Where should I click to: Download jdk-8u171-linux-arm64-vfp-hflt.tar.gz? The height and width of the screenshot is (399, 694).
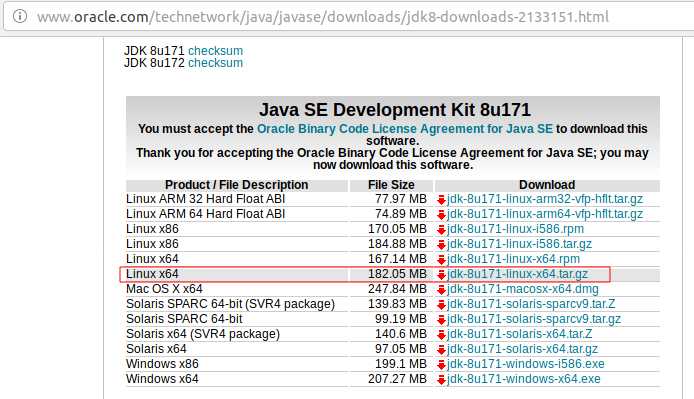(x=544, y=214)
